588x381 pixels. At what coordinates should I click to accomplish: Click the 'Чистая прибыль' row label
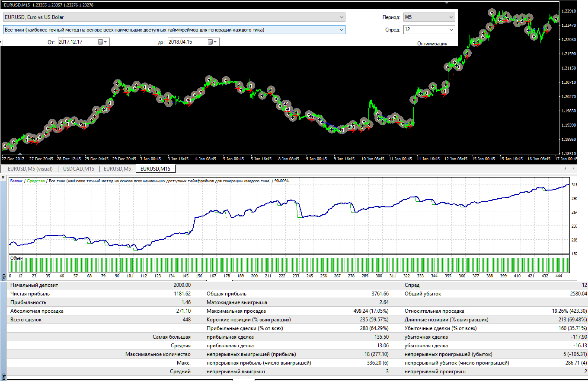[30, 294]
